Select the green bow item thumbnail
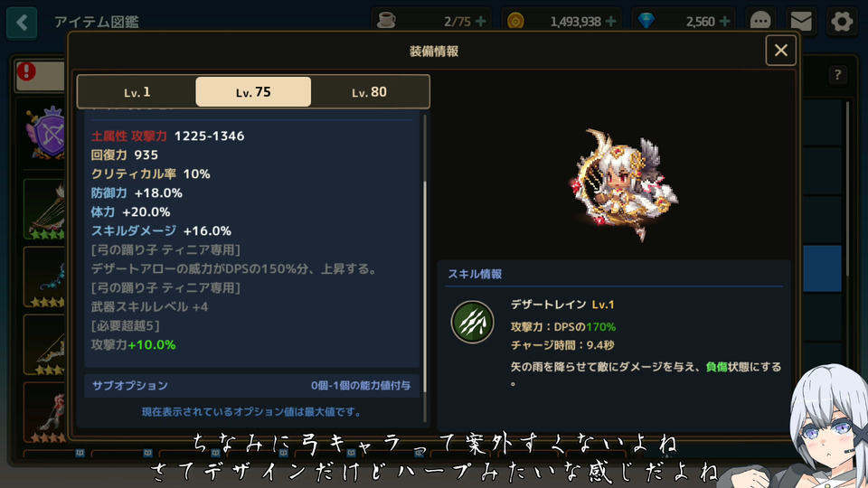This screenshot has width=868, height=488. click(44, 211)
